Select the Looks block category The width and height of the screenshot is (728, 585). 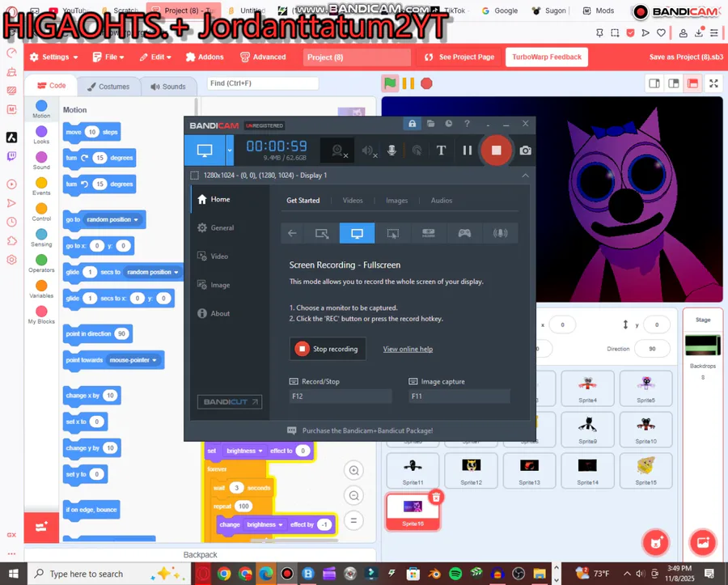click(41, 135)
